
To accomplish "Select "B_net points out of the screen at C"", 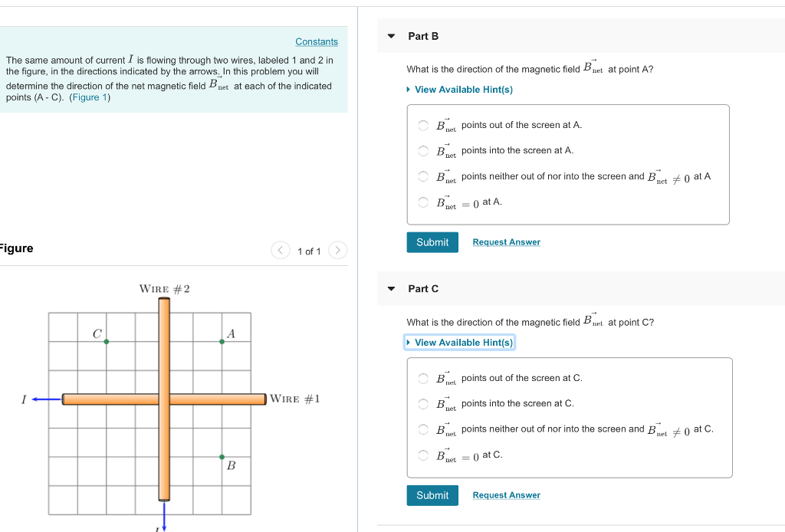I will tap(422, 378).
